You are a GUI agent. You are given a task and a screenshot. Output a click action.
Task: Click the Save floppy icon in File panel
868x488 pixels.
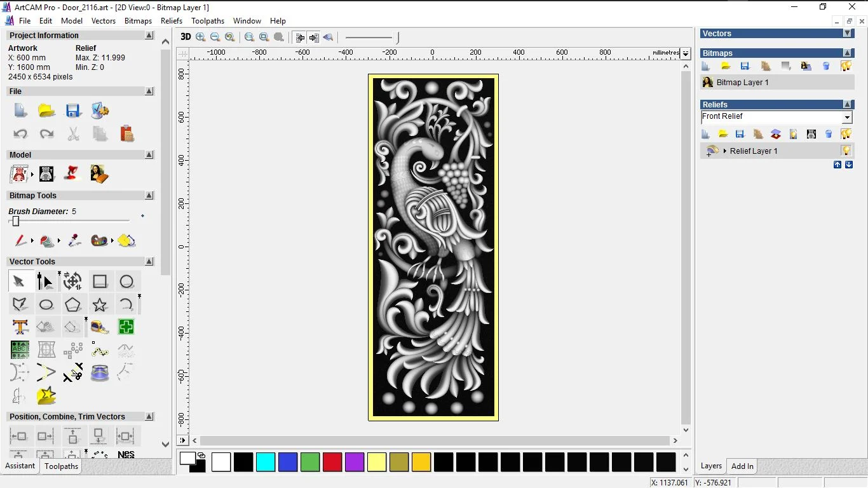click(x=73, y=111)
